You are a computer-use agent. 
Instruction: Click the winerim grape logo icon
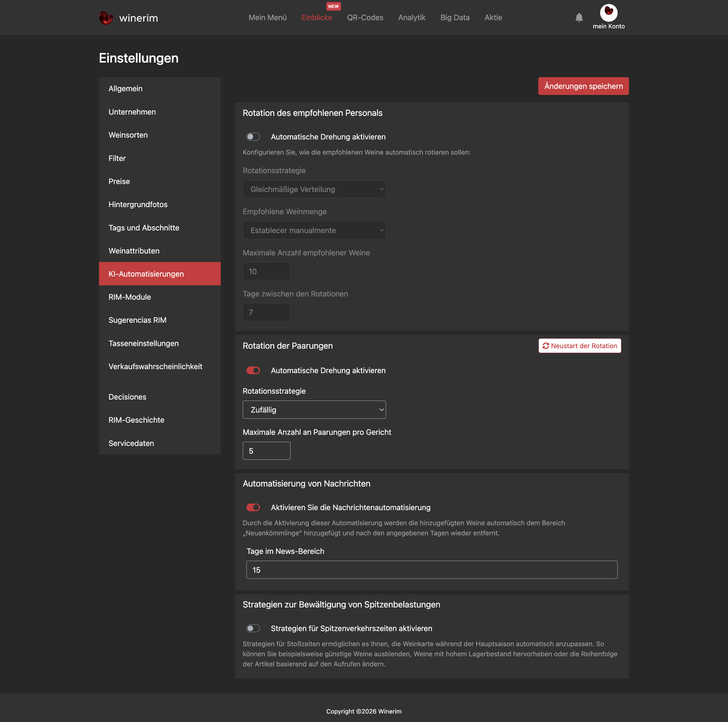(106, 18)
